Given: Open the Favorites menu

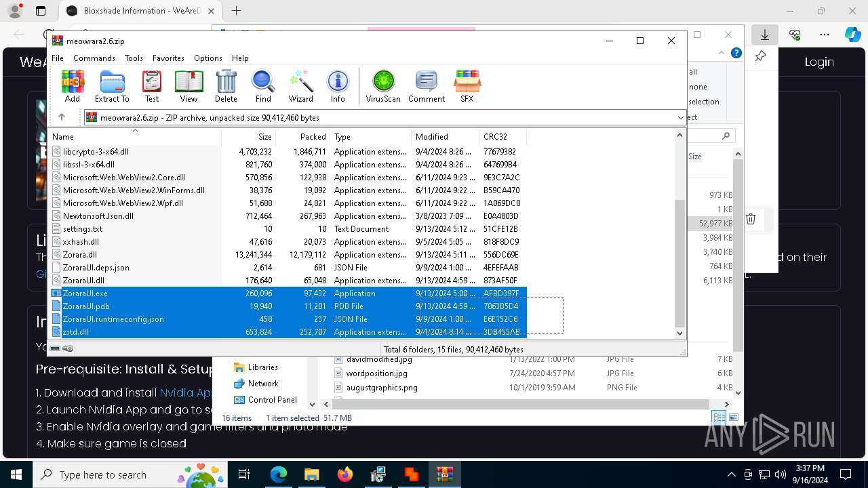Looking at the screenshot, I should [x=168, y=58].
